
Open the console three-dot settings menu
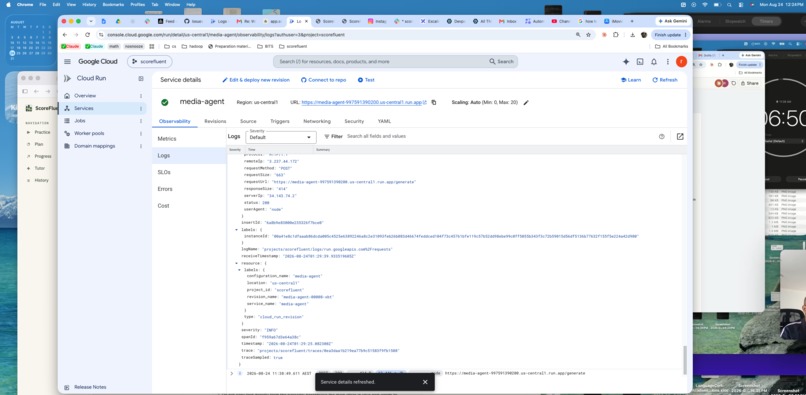coord(668,62)
